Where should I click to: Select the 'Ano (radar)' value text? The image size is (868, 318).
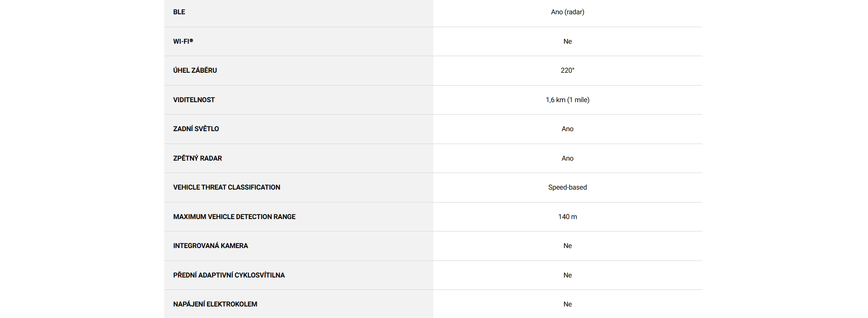[567, 12]
